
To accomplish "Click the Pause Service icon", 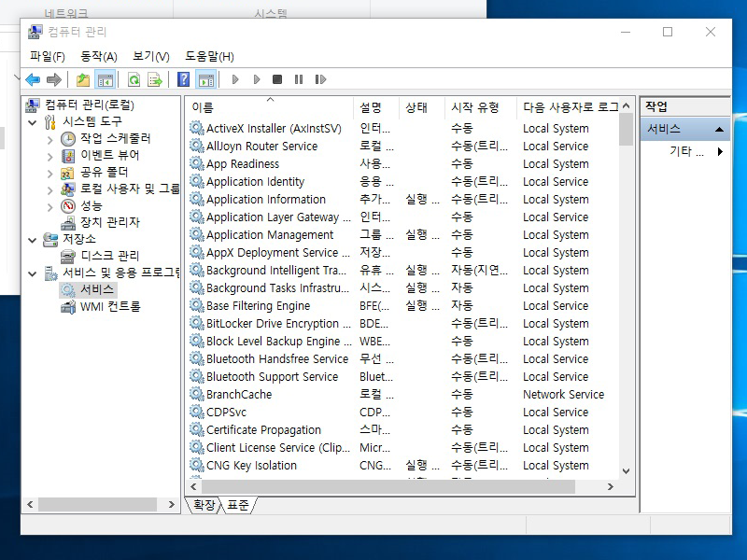I will (299, 79).
